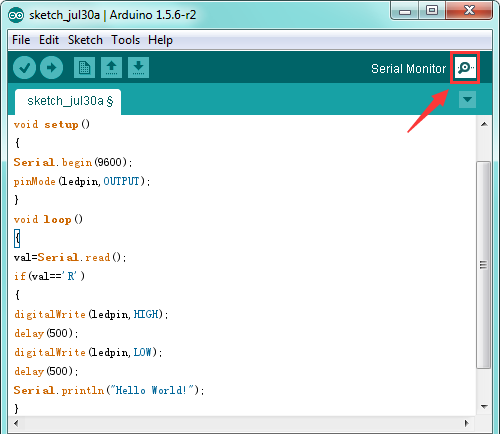
Task: Create a new sketch with New icon
Action: click(84, 68)
